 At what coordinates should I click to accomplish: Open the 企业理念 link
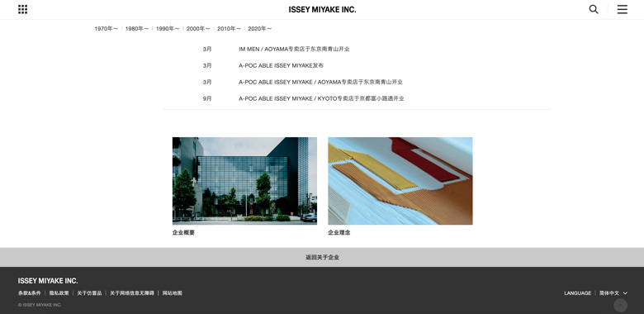339,233
